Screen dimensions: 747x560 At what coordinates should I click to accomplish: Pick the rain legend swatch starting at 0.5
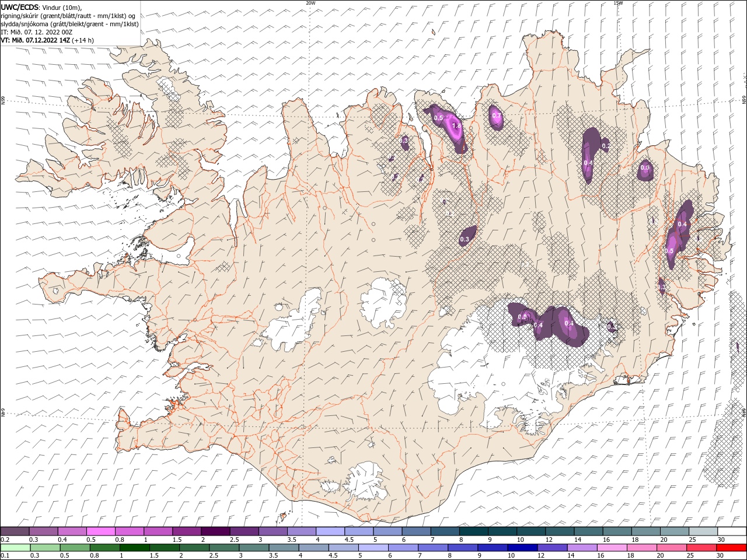pos(75,548)
